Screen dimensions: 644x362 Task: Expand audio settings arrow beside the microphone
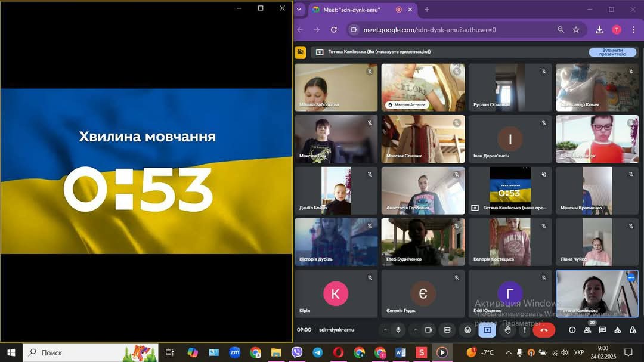pos(385,330)
